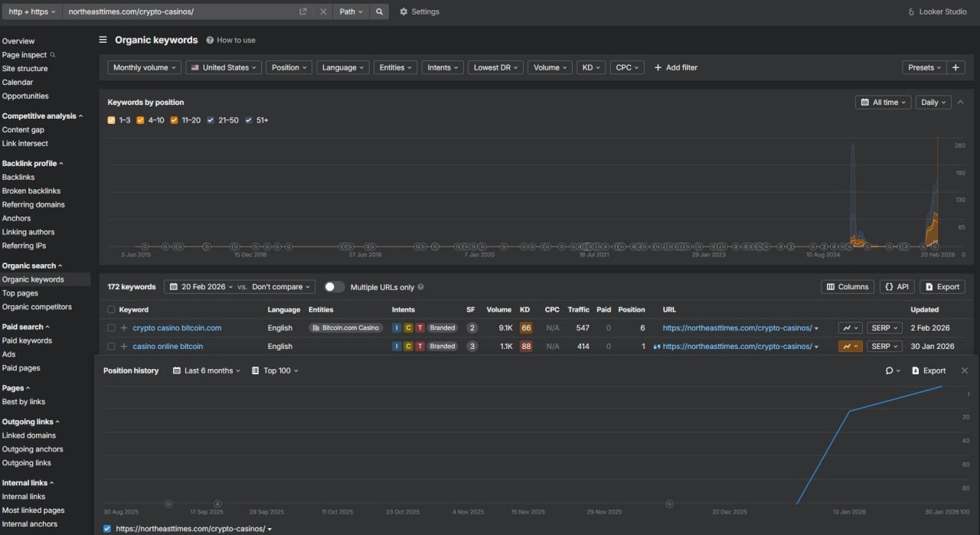Screen dimensions: 980x535
Task: Open position history chart for crypto casino bitcoin.com
Action: point(850,328)
